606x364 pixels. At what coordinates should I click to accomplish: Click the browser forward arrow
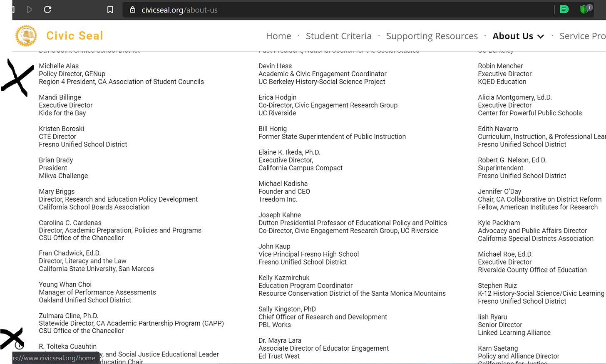point(30,10)
